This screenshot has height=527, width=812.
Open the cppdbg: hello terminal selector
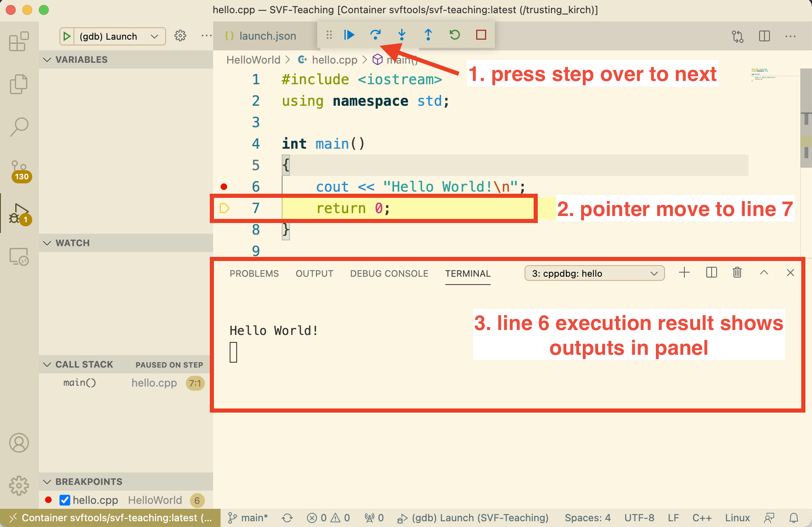coord(594,273)
